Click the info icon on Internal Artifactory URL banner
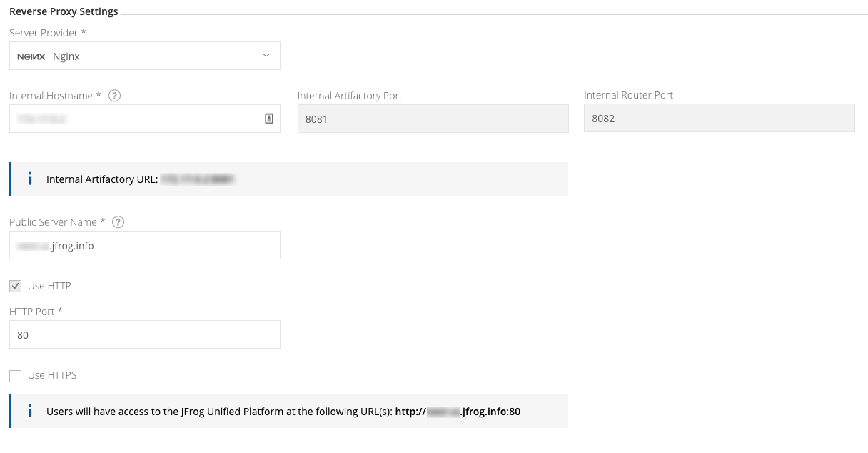The image size is (868, 453). pyautogui.click(x=29, y=179)
